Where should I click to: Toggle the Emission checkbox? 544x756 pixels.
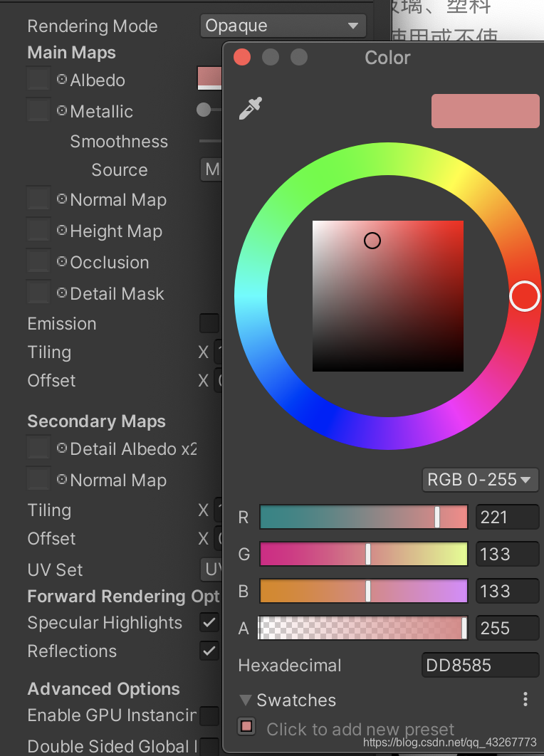[209, 323]
